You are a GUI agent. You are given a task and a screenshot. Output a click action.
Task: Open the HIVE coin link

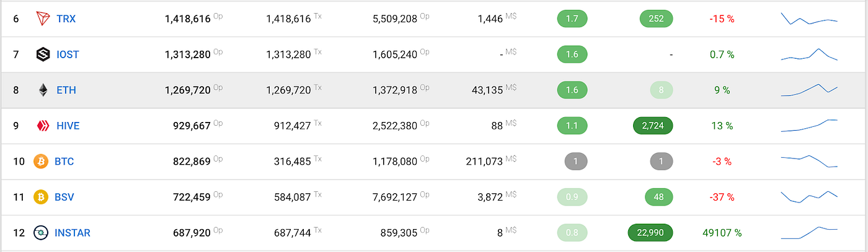[68, 126]
